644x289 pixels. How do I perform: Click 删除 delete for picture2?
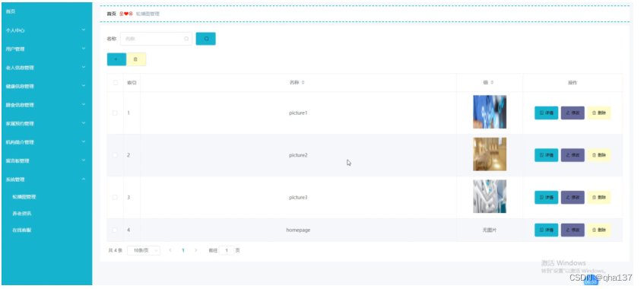(x=599, y=155)
